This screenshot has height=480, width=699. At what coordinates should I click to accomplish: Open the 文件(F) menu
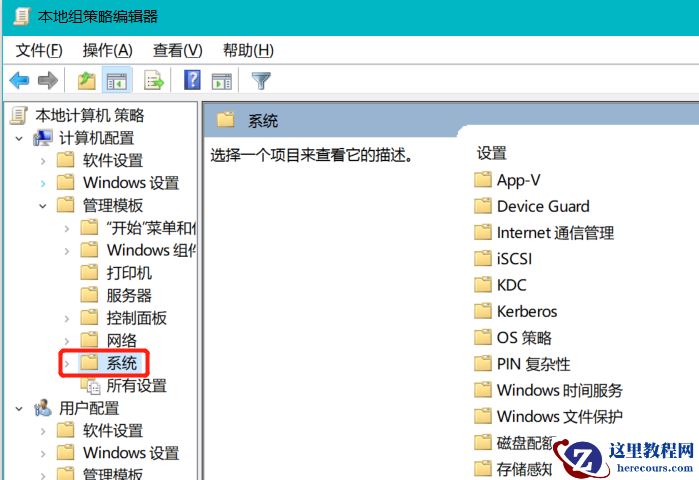pos(39,50)
